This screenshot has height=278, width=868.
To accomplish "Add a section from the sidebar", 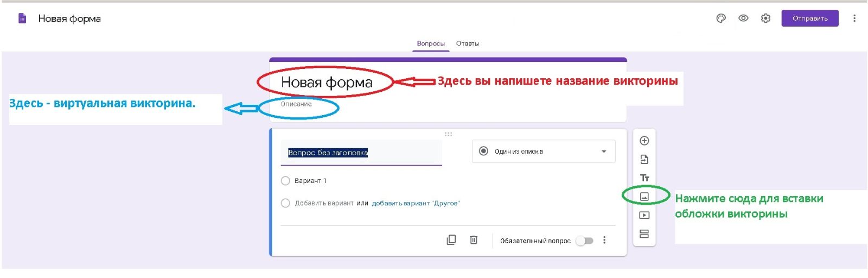I will point(644,234).
